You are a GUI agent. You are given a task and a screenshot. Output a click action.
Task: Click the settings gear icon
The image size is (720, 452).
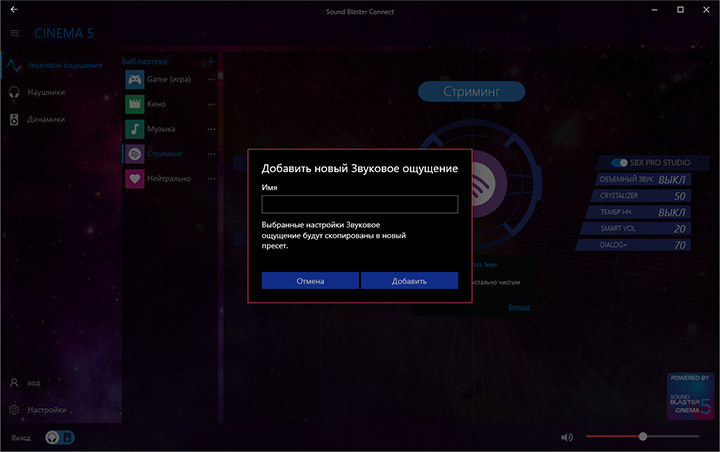tap(14, 409)
